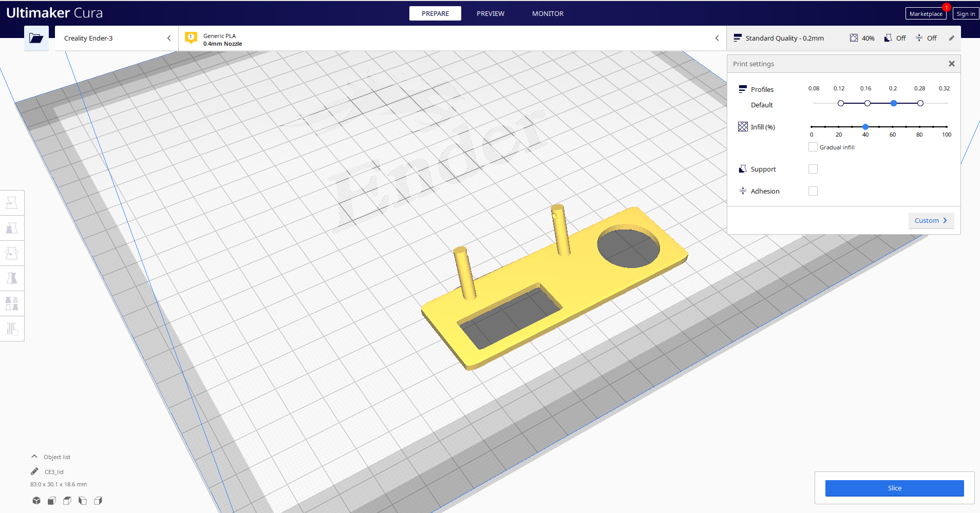980x513 pixels.
Task: Switch to the MONITOR stage tab
Action: [x=548, y=13]
